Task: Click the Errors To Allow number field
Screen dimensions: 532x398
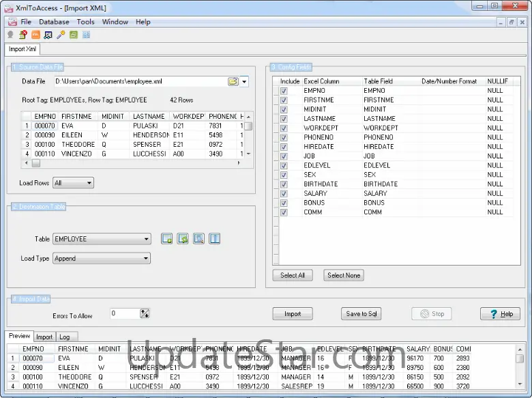Action: point(125,313)
